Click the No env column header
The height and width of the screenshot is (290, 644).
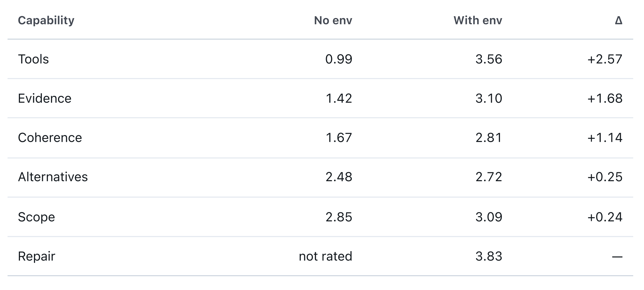click(x=333, y=21)
